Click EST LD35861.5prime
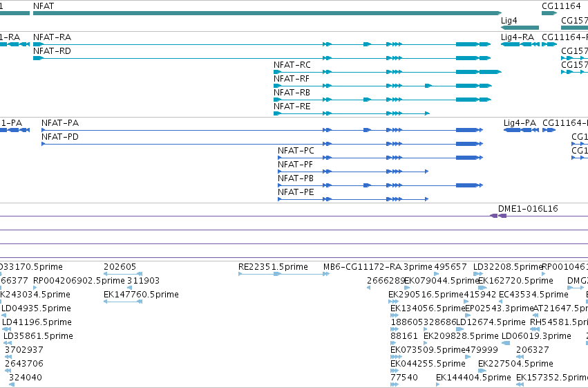Image resolution: width=588 pixels, height=388 pixels. point(38,336)
